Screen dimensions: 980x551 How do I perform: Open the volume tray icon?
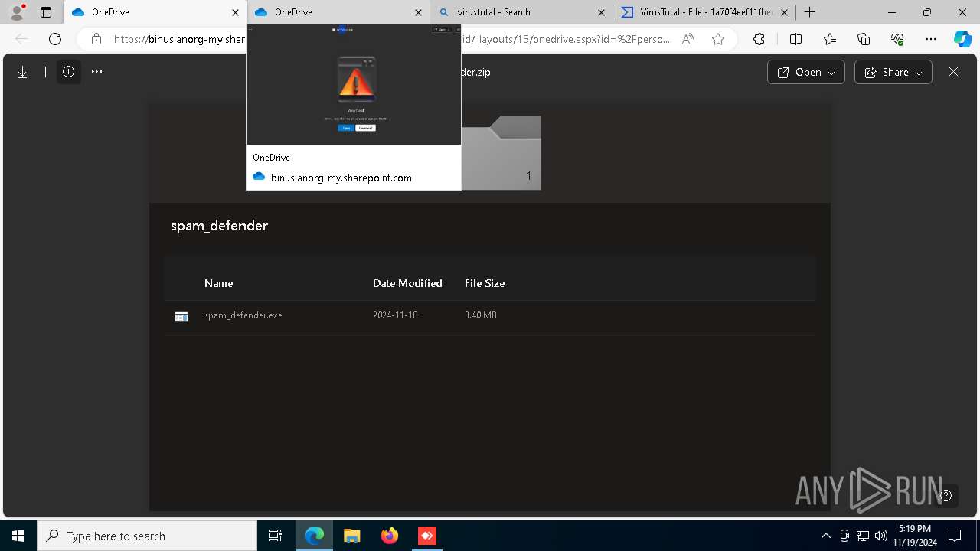(x=881, y=536)
